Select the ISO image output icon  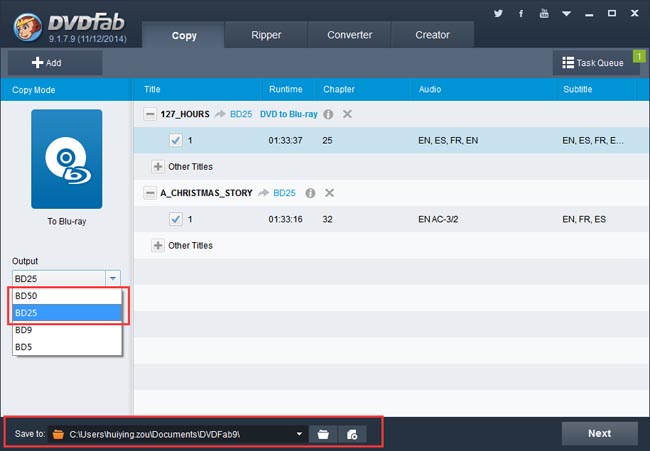[352, 434]
